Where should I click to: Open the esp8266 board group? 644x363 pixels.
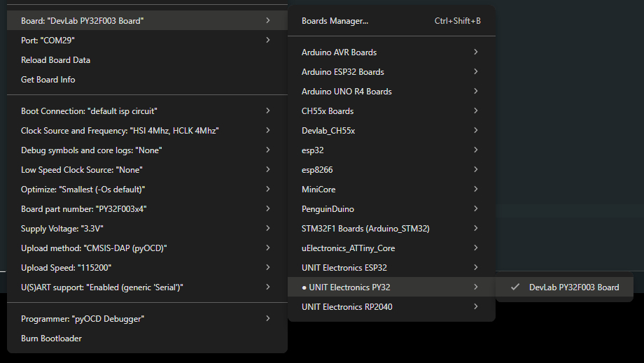point(316,170)
